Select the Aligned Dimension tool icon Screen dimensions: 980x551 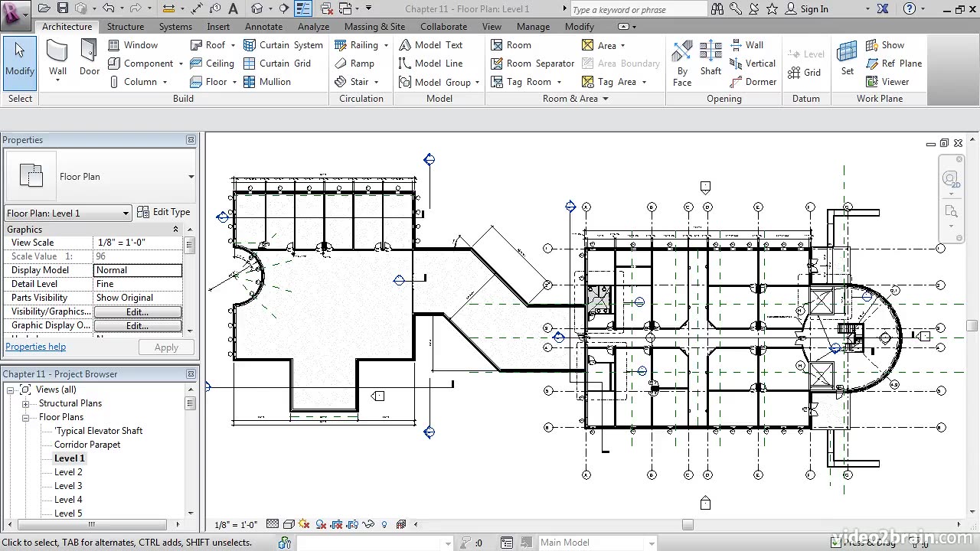pos(197,8)
